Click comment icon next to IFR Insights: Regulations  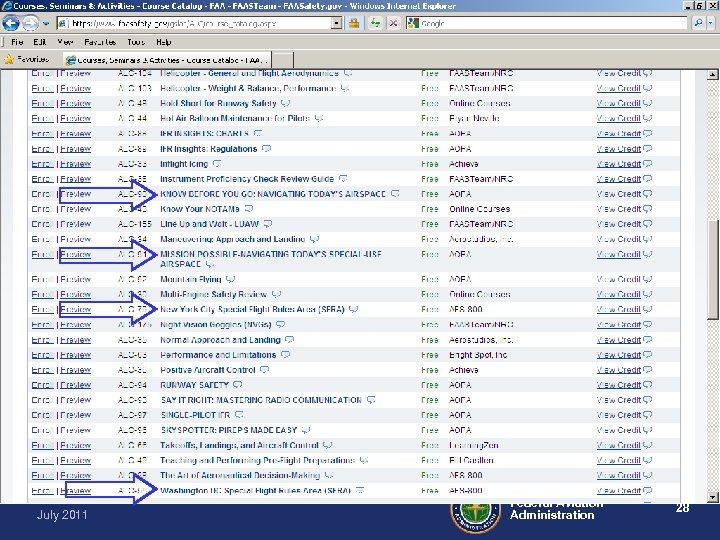(x=266, y=149)
